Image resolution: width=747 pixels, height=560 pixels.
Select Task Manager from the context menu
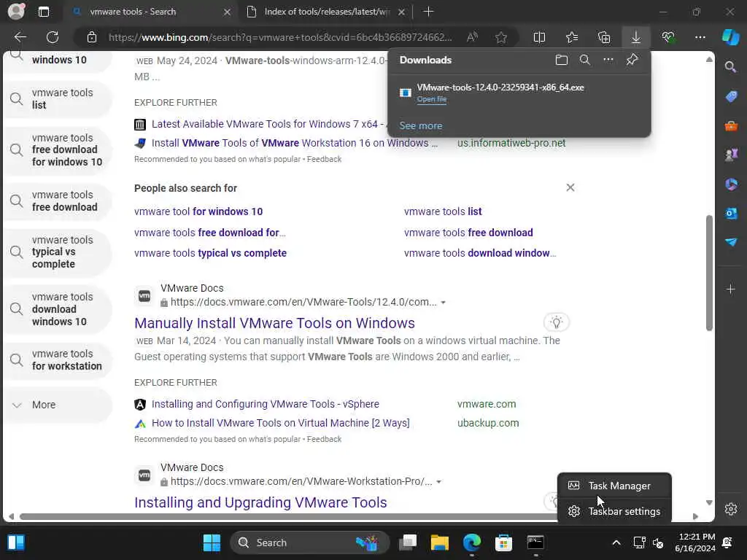(614, 486)
